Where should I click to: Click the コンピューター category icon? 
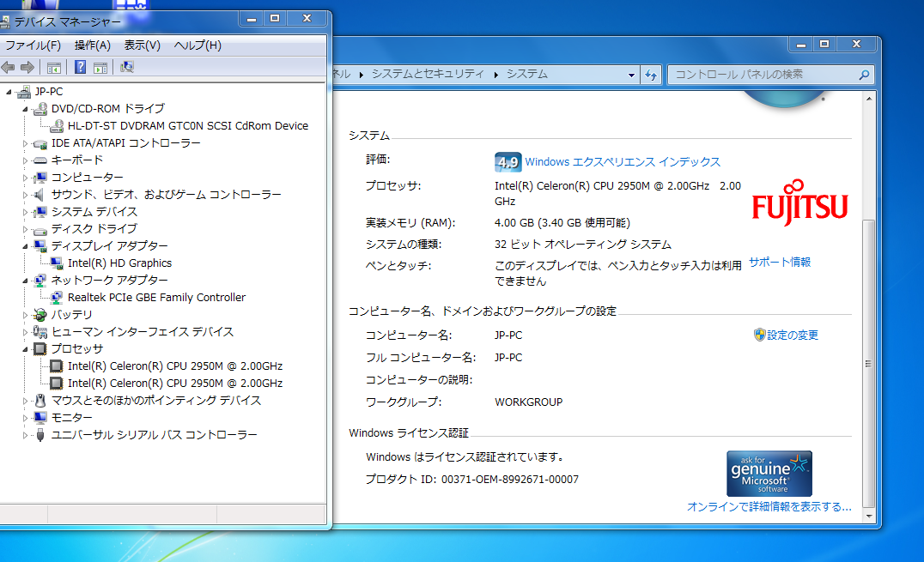pyautogui.click(x=40, y=178)
